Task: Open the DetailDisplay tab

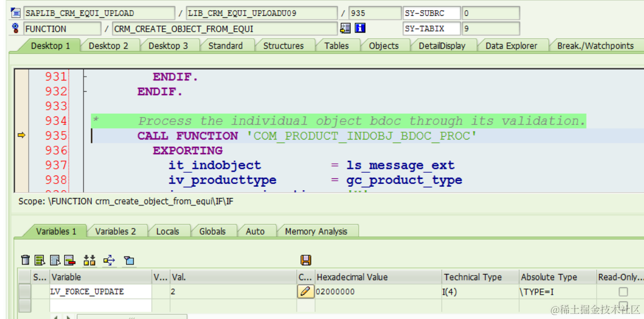Action: pos(442,46)
